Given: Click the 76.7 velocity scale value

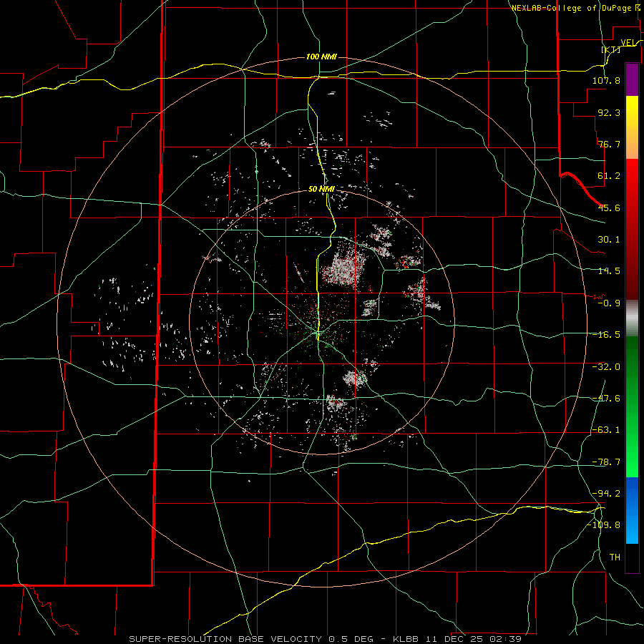Looking at the screenshot, I should (609, 144).
